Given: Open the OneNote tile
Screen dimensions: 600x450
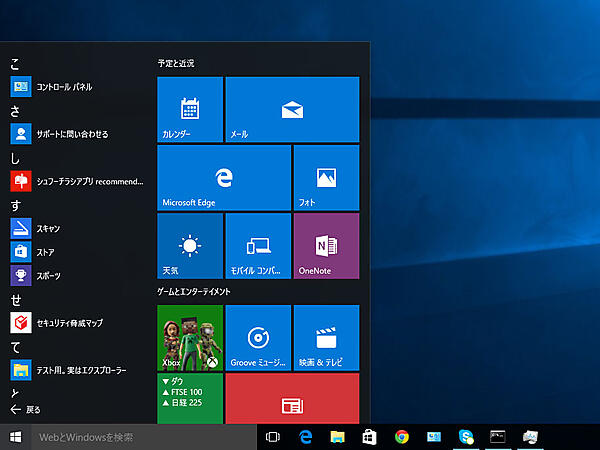Looking at the screenshot, I should pyautogui.click(x=326, y=246).
